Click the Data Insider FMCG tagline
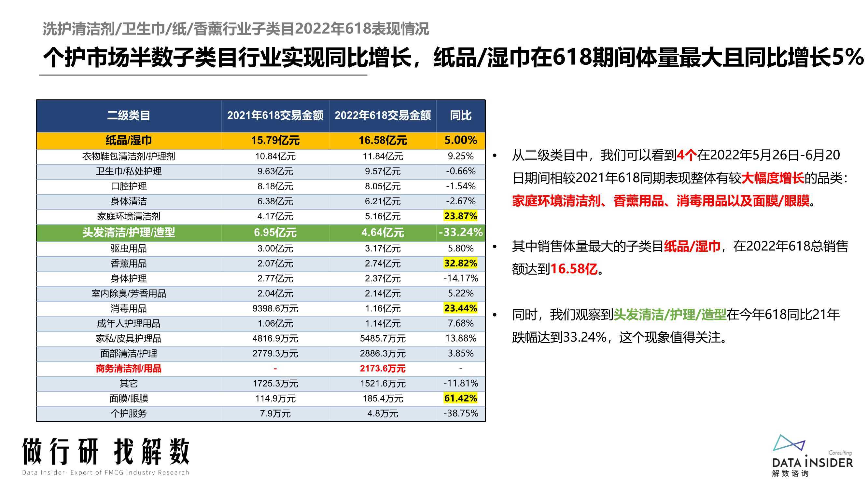The image size is (868, 488). 105,473
